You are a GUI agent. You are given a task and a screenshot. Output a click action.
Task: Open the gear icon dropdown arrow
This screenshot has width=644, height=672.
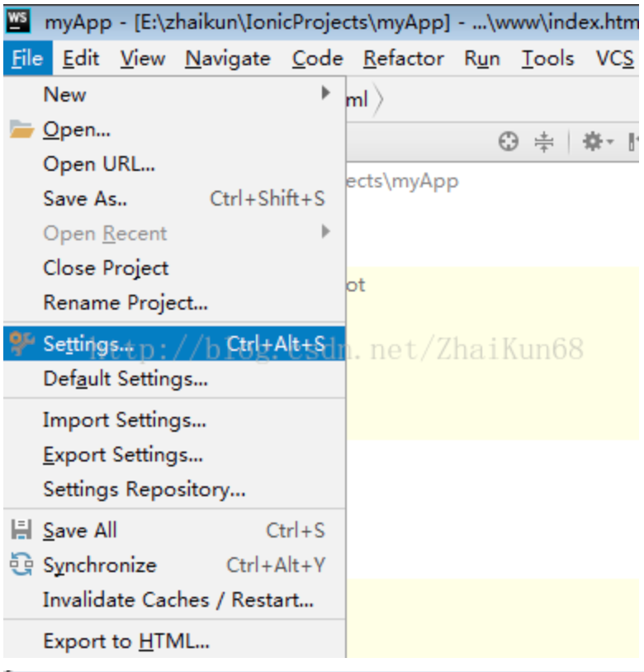[x=610, y=141]
